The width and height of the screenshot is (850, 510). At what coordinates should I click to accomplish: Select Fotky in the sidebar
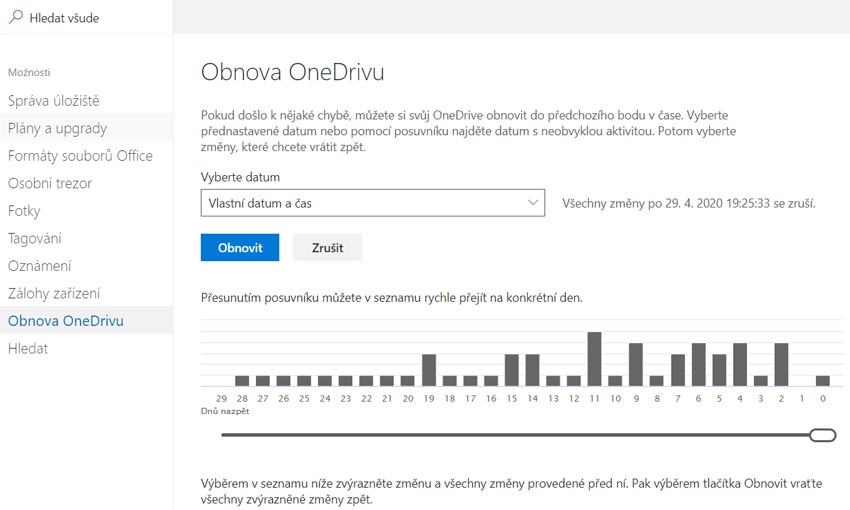24,211
